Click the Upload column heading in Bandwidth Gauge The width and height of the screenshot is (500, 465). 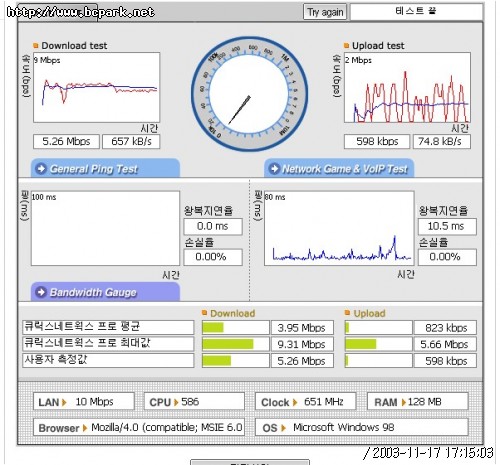coord(369,313)
